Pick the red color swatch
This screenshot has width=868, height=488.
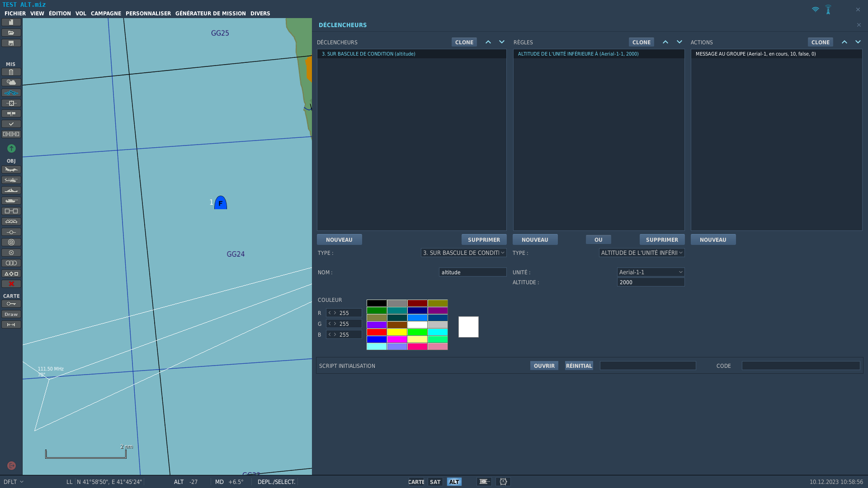(377, 332)
